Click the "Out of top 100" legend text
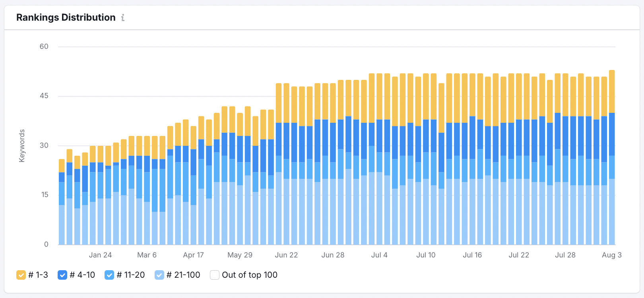The width and height of the screenshot is (644, 298). tap(249, 275)
